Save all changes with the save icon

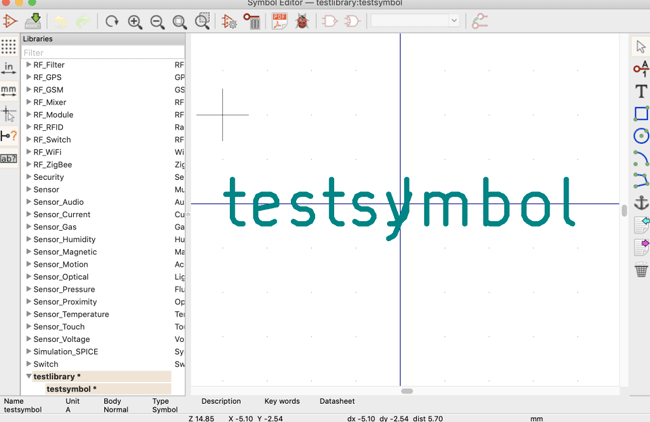click(x=33, y=21)
